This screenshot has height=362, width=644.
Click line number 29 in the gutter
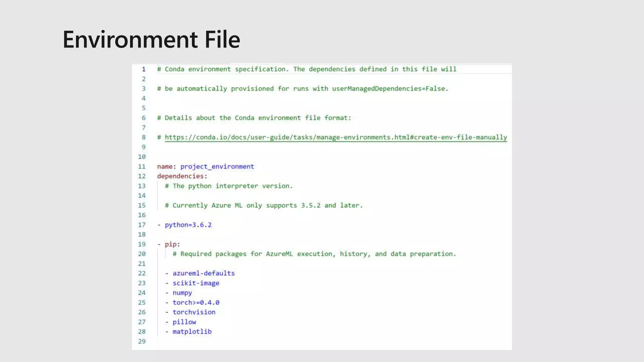tap(142, 341)
